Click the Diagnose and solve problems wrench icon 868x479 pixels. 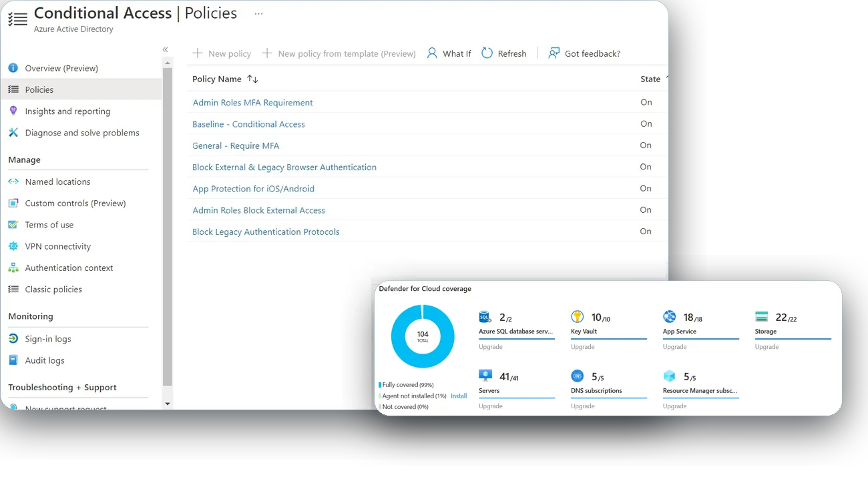coord(13,133)
